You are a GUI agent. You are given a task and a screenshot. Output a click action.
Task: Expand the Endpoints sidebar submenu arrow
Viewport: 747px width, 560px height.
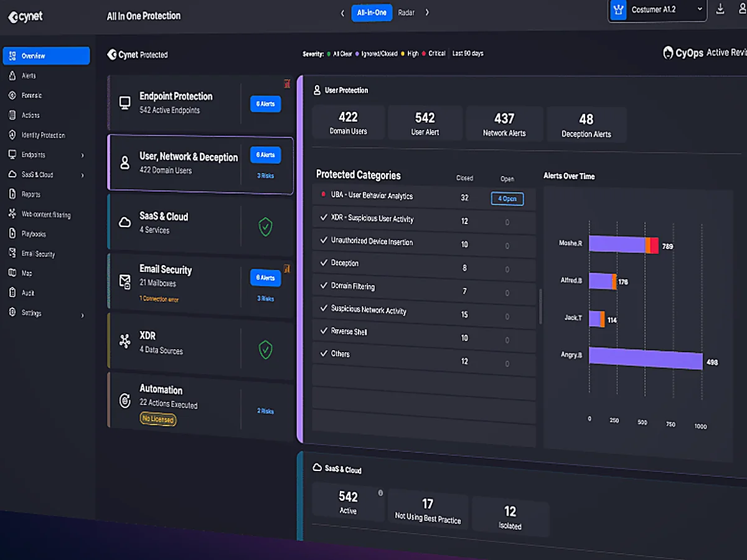(x=83, y=155)
